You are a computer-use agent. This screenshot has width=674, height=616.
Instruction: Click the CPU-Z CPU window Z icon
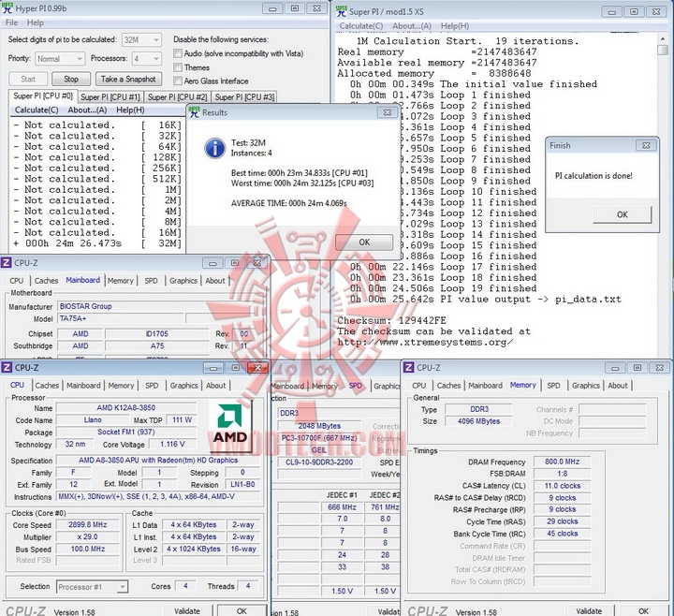[7, 368]
